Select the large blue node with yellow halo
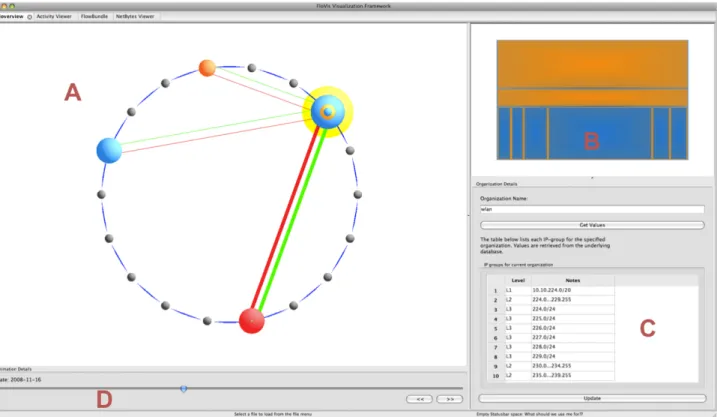This screenshot has width=717, height=417. (x=328, y=112)
